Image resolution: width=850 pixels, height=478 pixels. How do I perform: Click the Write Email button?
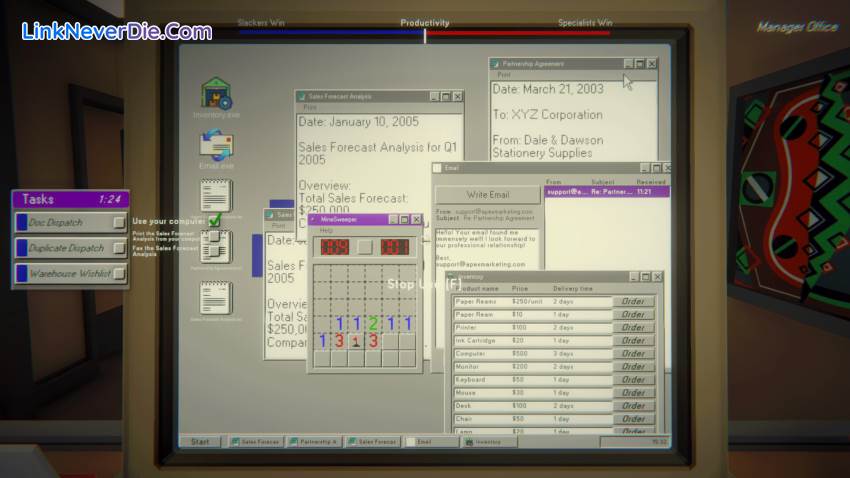(487, 195)
